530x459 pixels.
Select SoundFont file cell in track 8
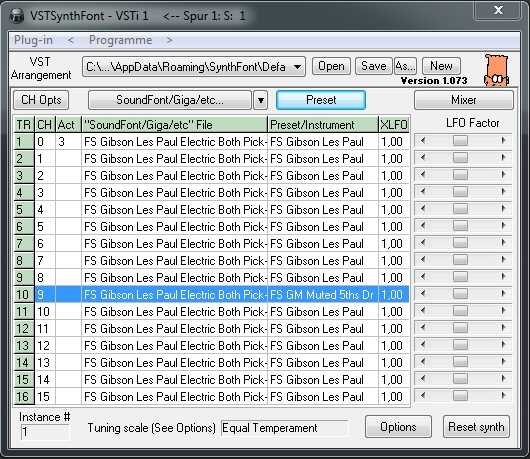pos(174,261)
